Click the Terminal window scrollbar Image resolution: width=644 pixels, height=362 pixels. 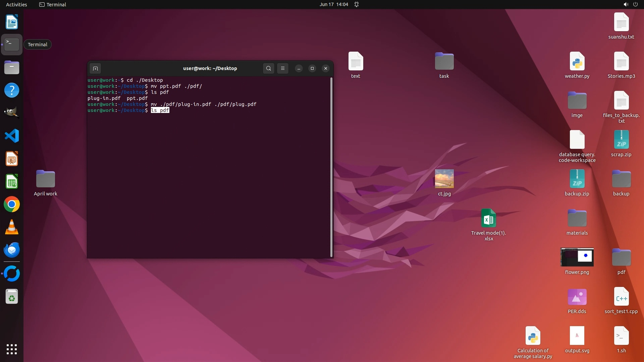click(x=331, y=167)
